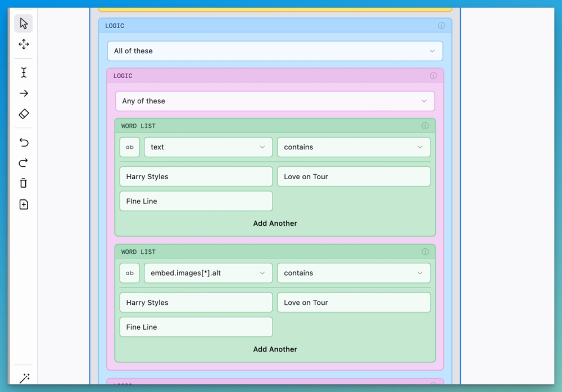
Task: Redo the last action
Action: click(24, 163)
